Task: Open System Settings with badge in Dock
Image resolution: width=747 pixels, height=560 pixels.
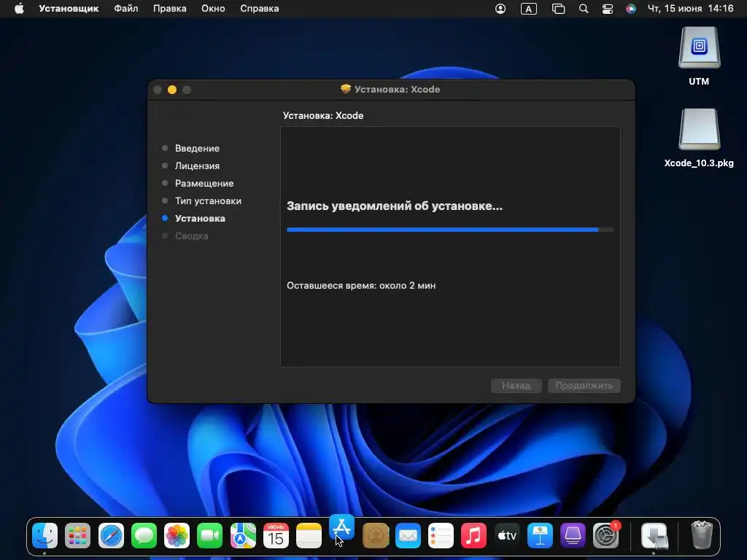Action: 606,536
